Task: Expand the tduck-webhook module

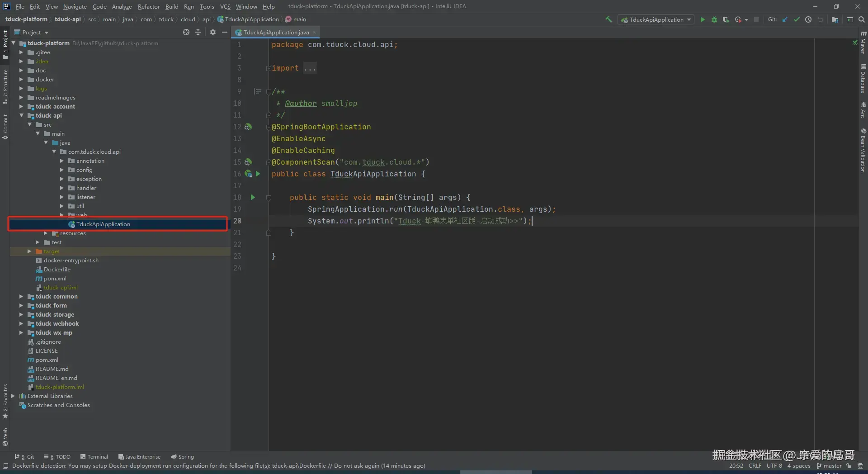Action: point(21,324)
